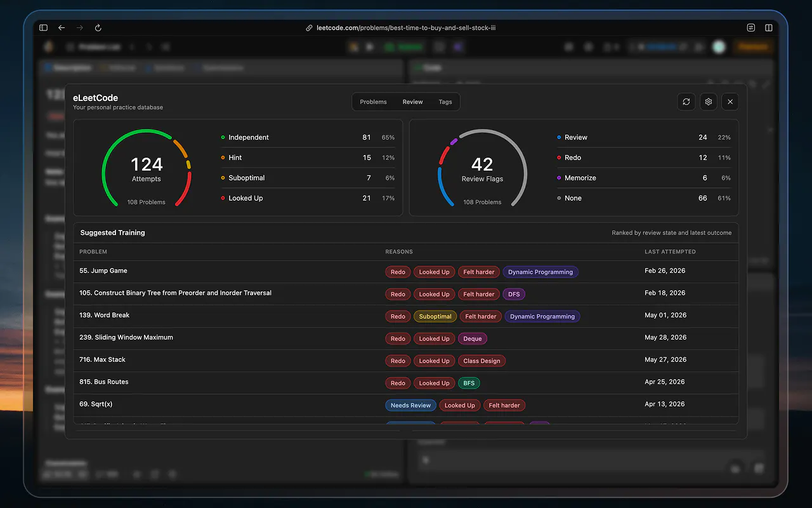This screenshot has width=812, height=508.
Task: Click the reader icon beside split view
Action: click(x=751, y=28)
